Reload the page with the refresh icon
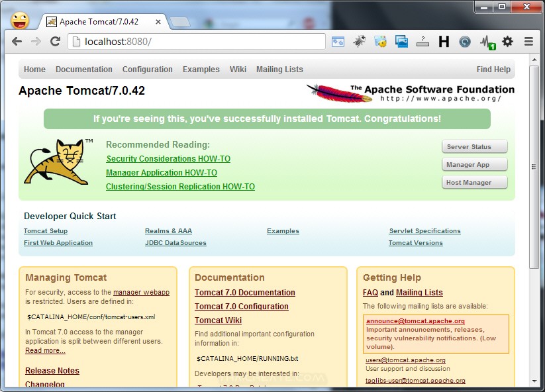The height and width of the screenshot is (392, 545). [55, 42]
